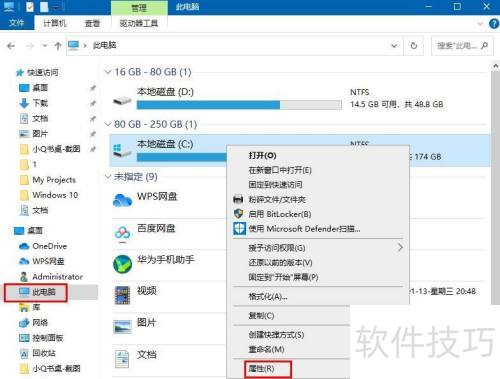Click the search 此电脑 box

click(462, 45)
